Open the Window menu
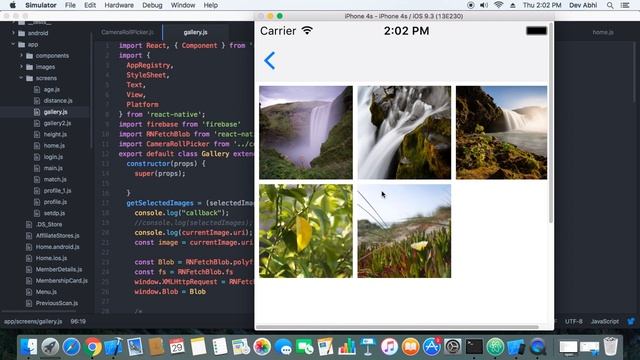 tap(183, 5)
